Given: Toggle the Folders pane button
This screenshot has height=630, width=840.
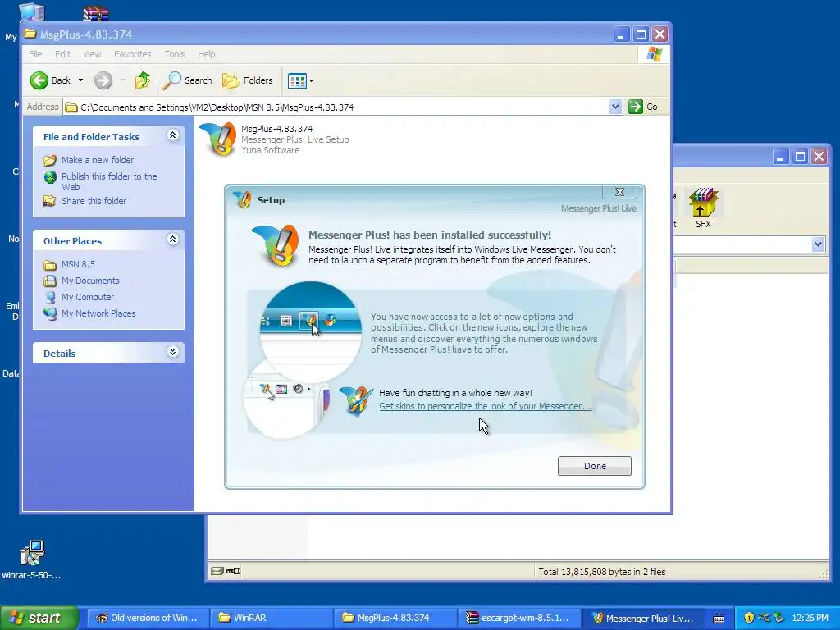Looking at the screenshot, I should (248, 80).
